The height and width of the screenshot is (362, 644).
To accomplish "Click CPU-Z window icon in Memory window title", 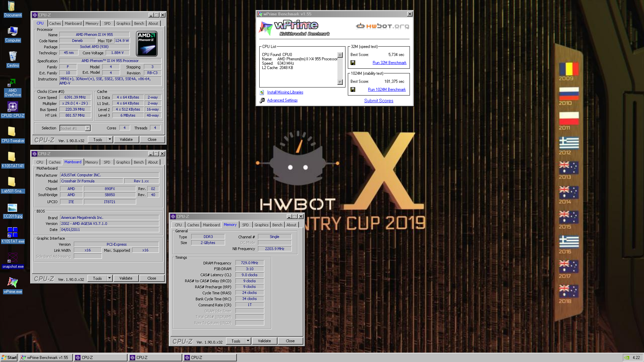I will 173,217.
